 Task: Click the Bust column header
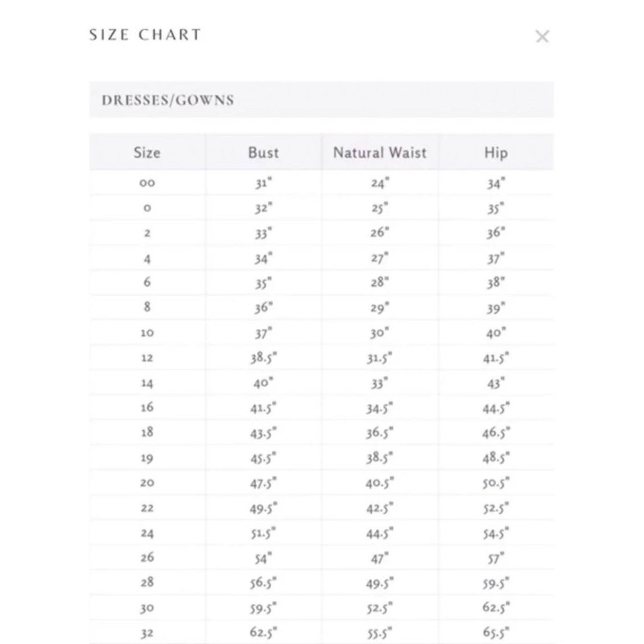click(x=264, y=153)
